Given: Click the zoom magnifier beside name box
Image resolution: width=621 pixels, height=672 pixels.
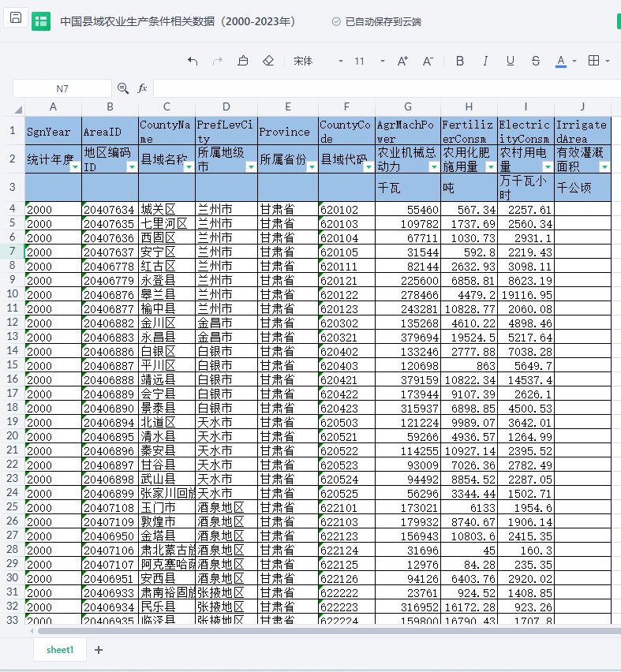Looking at the screenshot, I should point(123,88).
